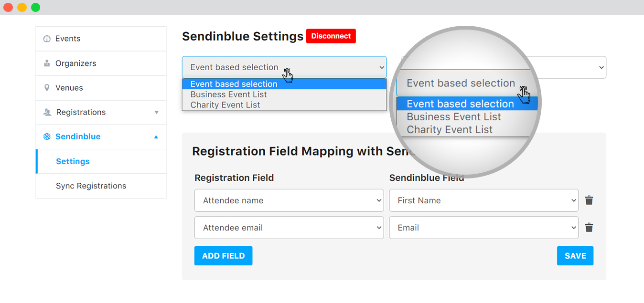
Task: Click the Registrations attendee icon
Action: [47, 112]
